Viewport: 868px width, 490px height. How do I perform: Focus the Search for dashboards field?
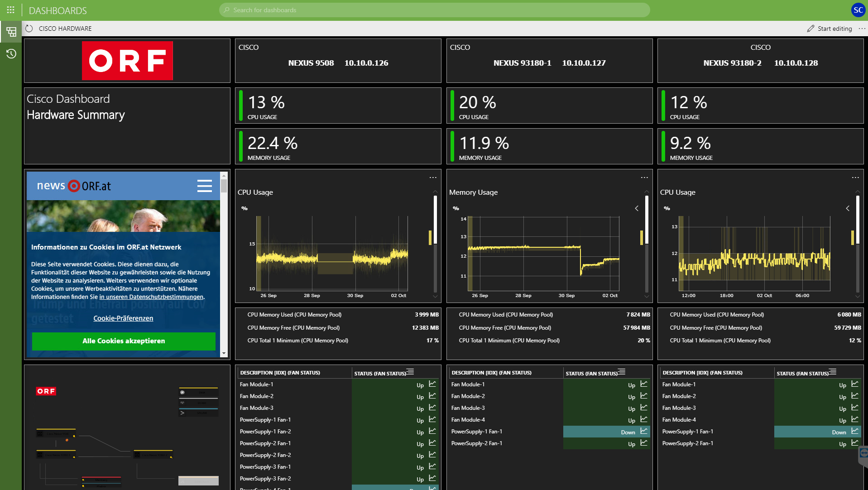click(x=434, y=10)
